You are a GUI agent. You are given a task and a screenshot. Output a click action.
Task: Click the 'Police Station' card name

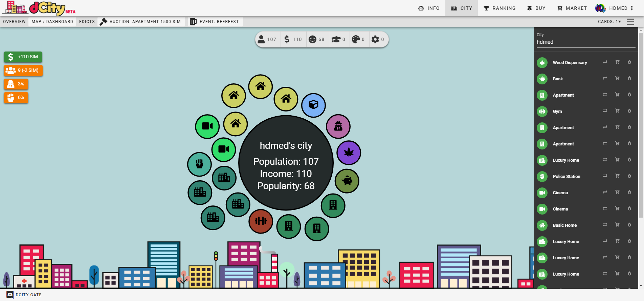coord(567,177)
